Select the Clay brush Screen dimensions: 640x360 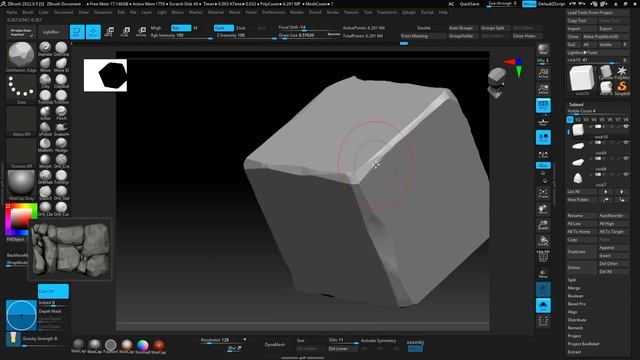point(45,80)
